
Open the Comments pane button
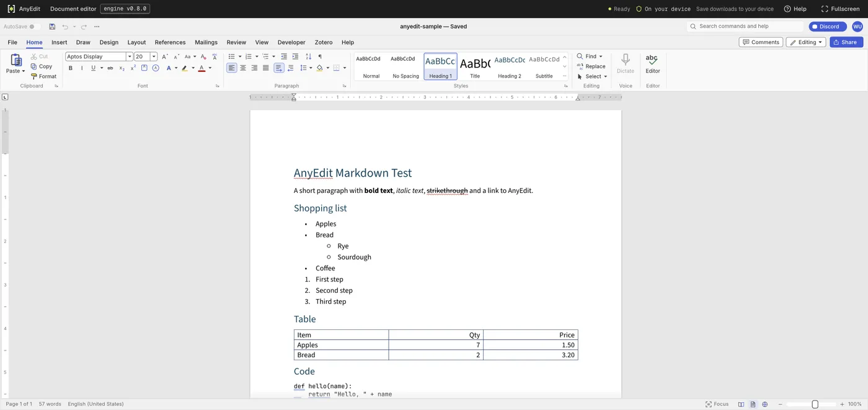(761, 42)
